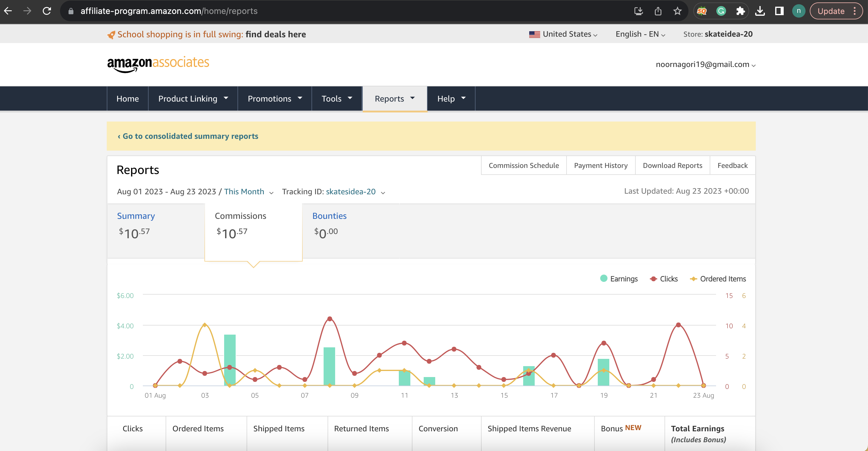Open the SEOquake extension icon

coord(701,11)
